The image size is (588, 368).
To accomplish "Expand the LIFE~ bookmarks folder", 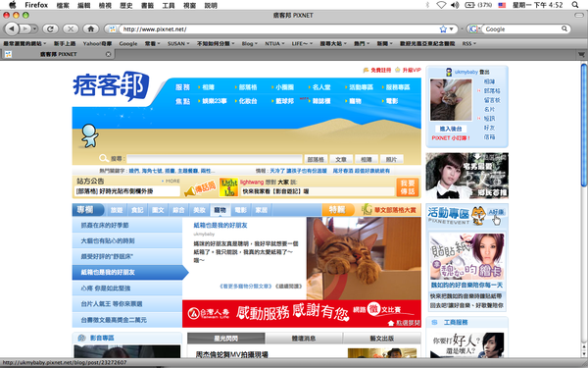I will [x=302, y=43].
